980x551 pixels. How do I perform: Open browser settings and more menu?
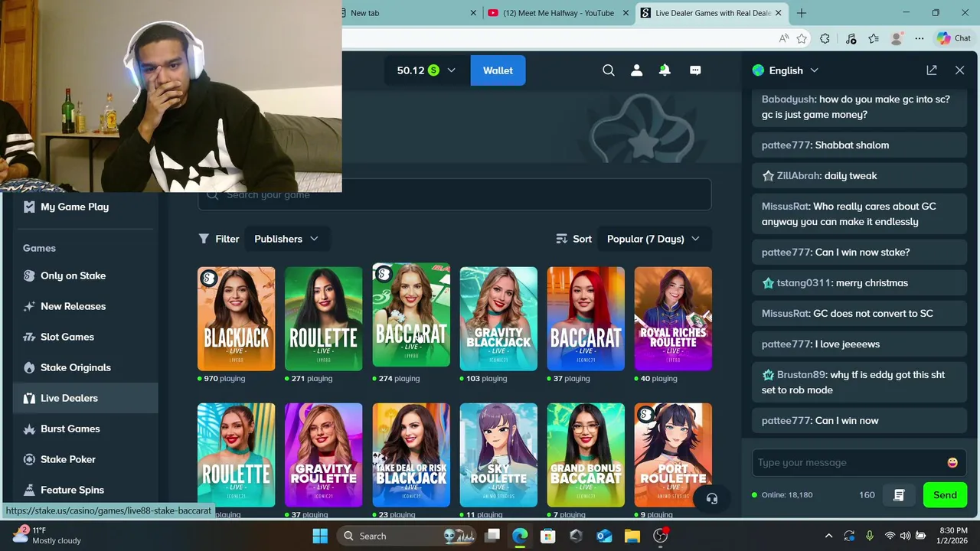pyautogui.click(x=920, y=38)
